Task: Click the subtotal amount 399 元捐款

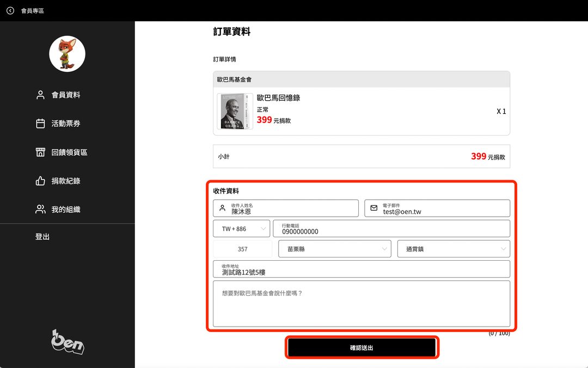Action: pyautogui.click(x=488, y=156)
